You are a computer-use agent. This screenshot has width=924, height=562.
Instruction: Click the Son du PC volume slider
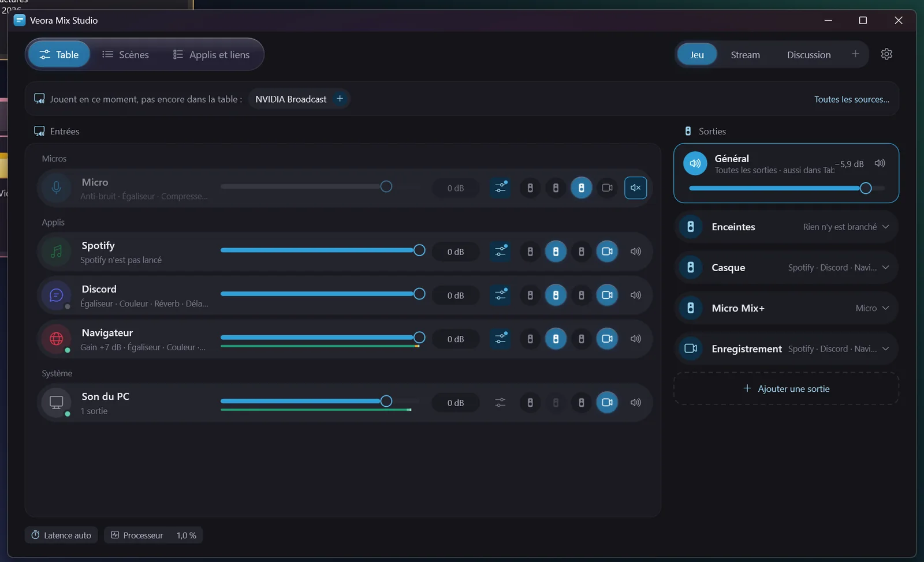tap(320, 400)
